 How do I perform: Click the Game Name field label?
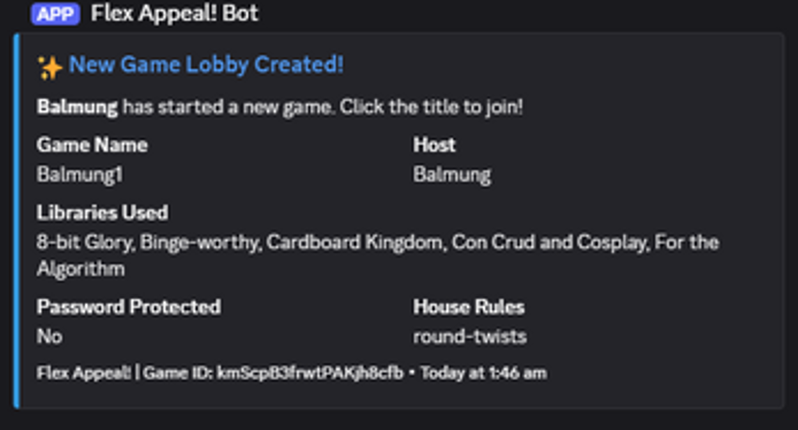92,145
